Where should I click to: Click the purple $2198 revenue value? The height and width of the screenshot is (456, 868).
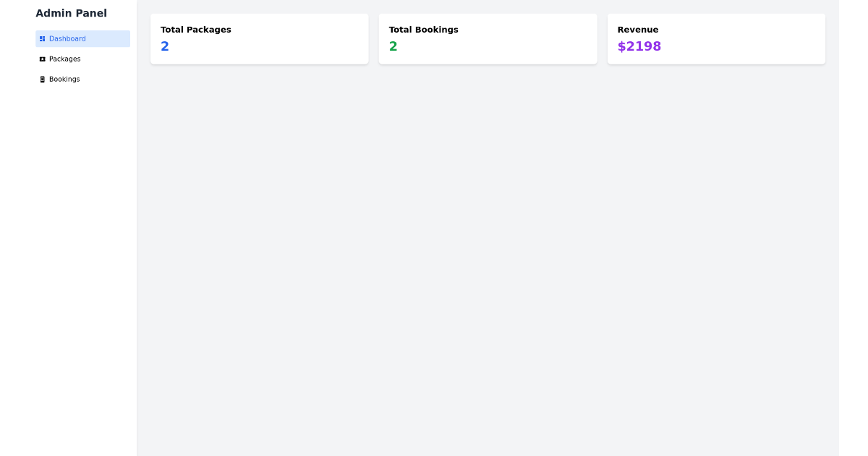(639, 46)
